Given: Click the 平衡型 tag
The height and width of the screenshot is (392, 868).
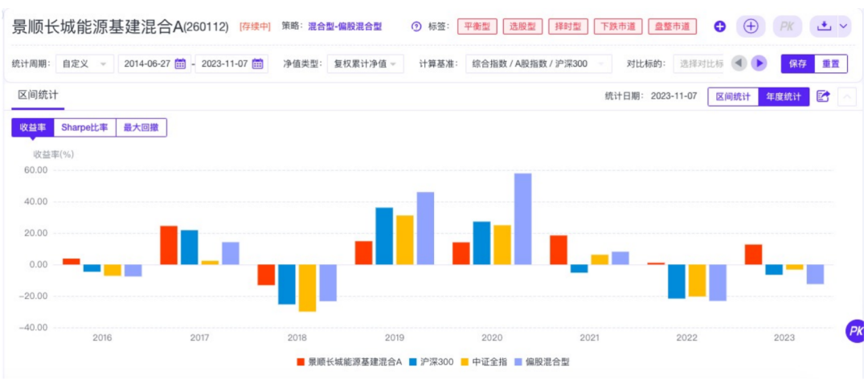Looking at the screenshot, I should pyautogui.click(x=477, y=27).
